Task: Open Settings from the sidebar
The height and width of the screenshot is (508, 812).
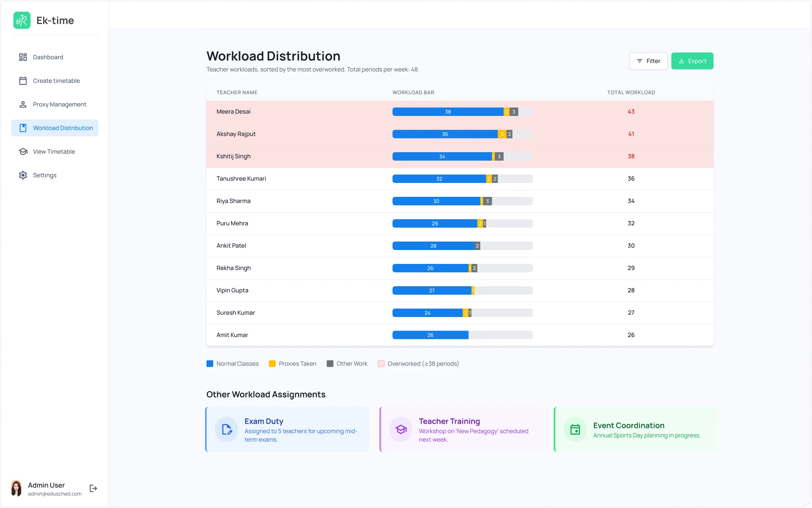Action: click(55, 175)
